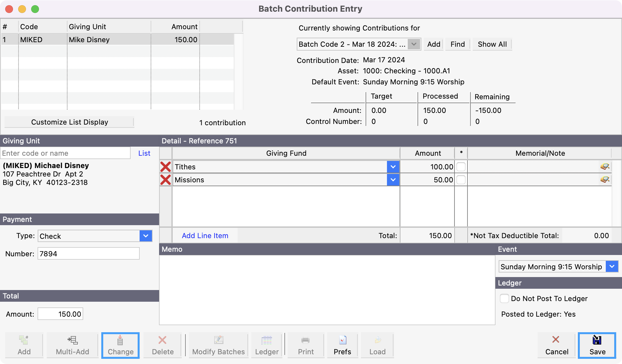The image size is (622, 364).
Task: Save the contribution with the floppy disk icon
Action: coord(597,345)
